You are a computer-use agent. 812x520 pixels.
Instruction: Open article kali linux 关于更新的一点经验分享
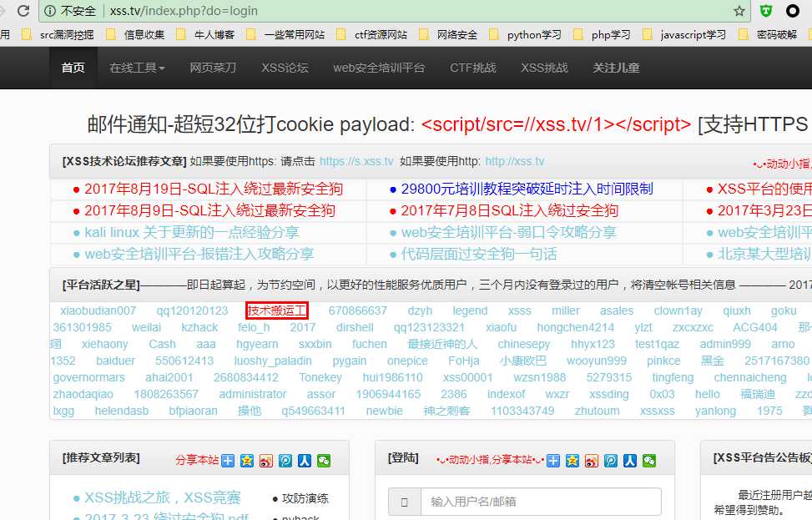(192, 233)
